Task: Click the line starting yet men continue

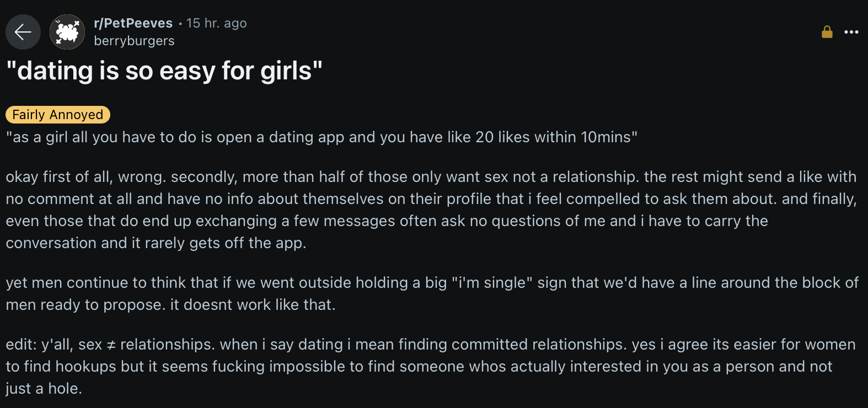Action: click(432, 283)
